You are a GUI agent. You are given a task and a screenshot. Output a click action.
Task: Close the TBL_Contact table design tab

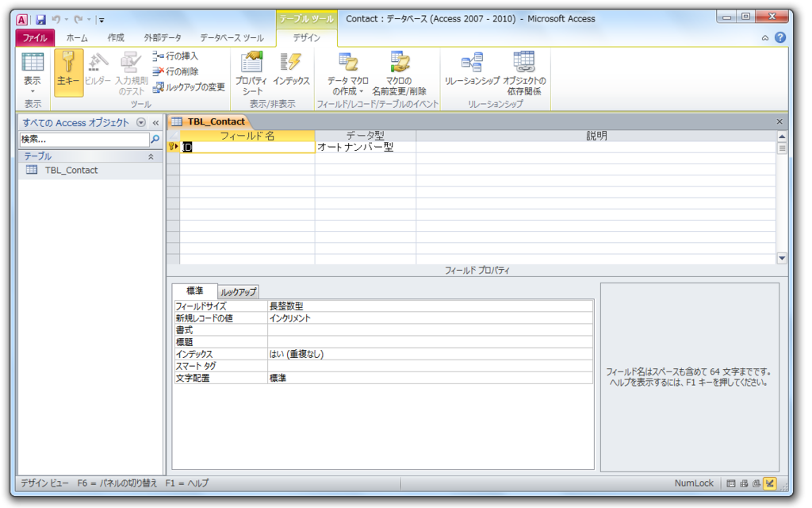[779, 121]
